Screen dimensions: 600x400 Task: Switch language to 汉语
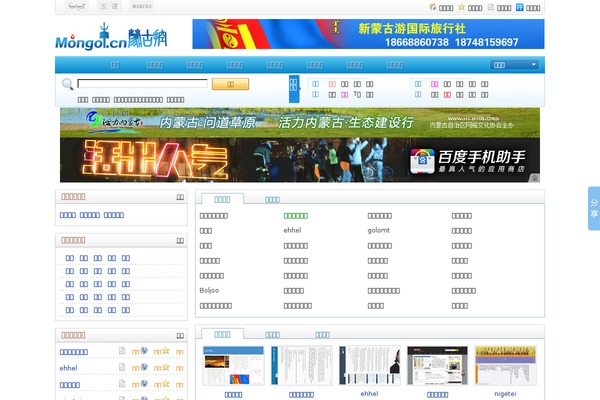(x=109, y=6)
